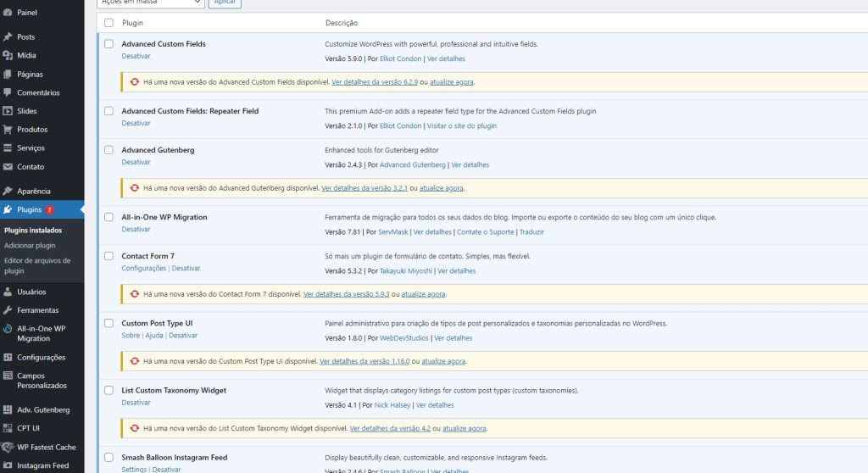Click the Configurações settings icon

[x=7, y=357]
